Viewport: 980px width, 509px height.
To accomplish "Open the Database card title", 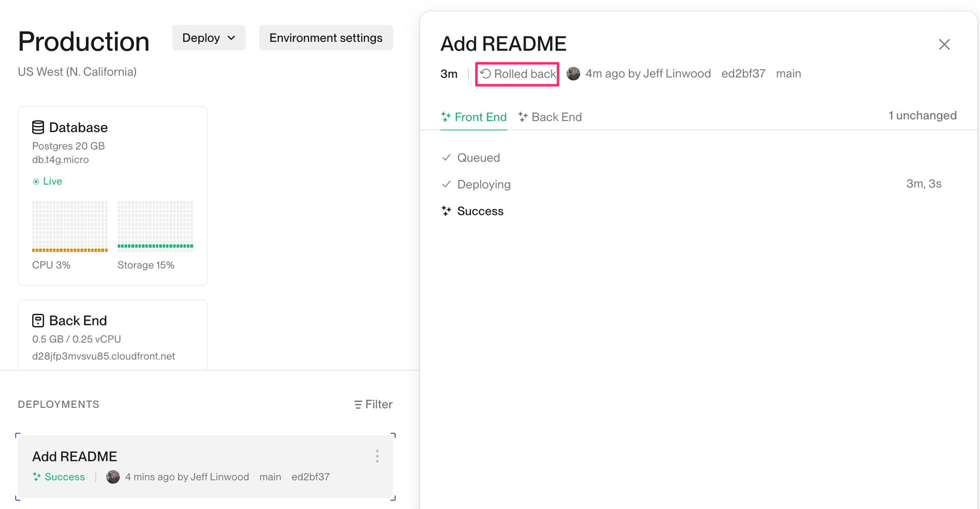I will 78,127.
